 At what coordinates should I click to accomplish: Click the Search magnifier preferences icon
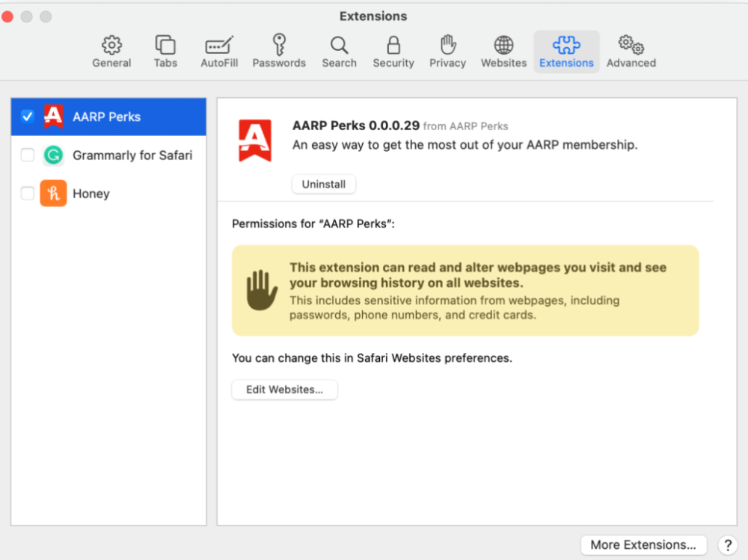click(339, 50)
